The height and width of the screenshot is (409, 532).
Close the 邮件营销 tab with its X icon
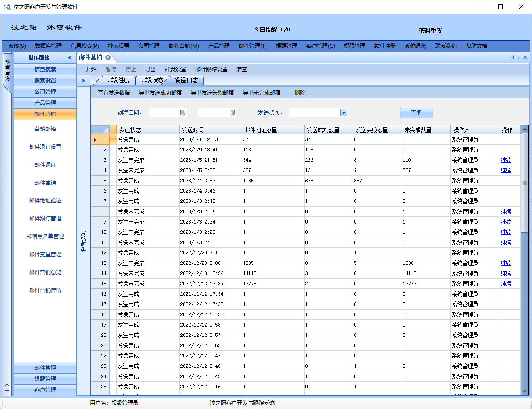[108, 57]
